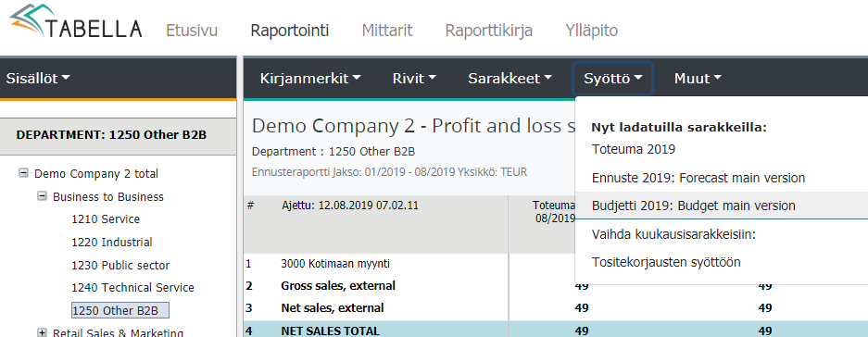The height and width of the screenshot is (337, 868).
Task: Open the Raporttikirja tab
Action: point(489,30)
